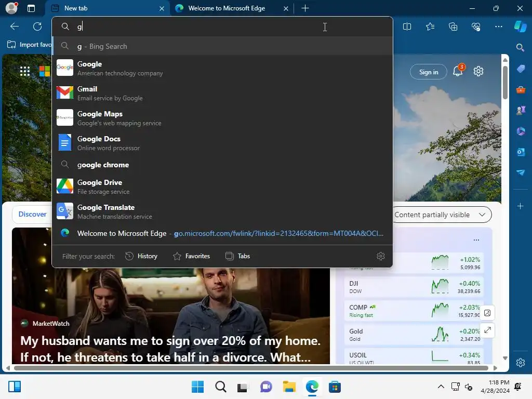Click the horizontal page scrollbar
The height and width of the screenshot is (399, 532).
click(251, 368)
